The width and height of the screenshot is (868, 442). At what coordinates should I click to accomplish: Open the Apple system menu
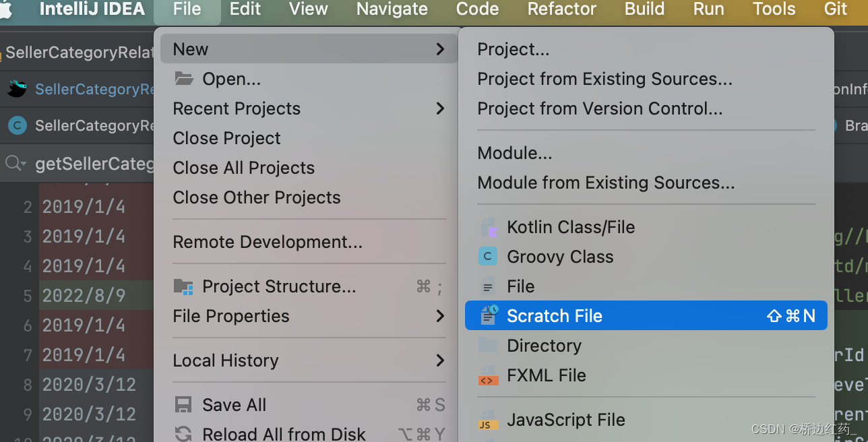pyautogui.click(x=7, y=9)
